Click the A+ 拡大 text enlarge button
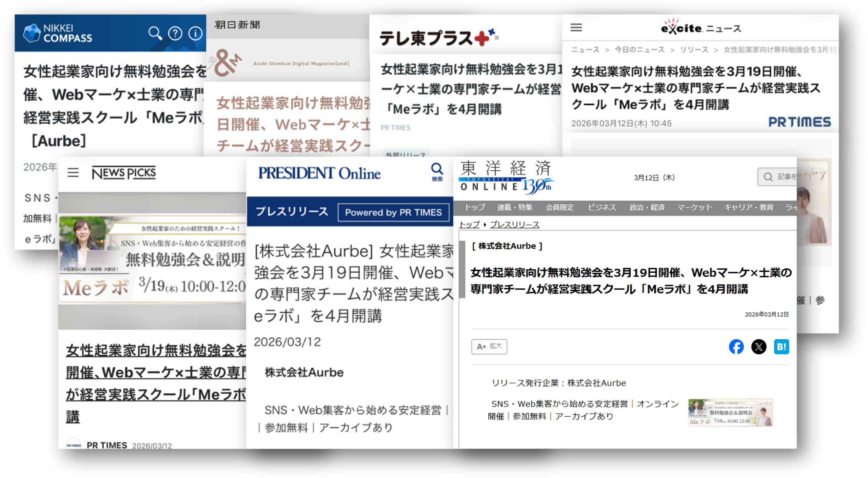Screen dimensions: 868x478 click(489, 347)
